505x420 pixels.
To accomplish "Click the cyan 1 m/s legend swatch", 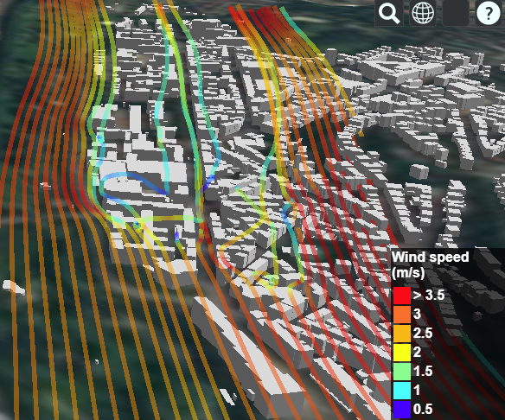I will pos(402,391).
